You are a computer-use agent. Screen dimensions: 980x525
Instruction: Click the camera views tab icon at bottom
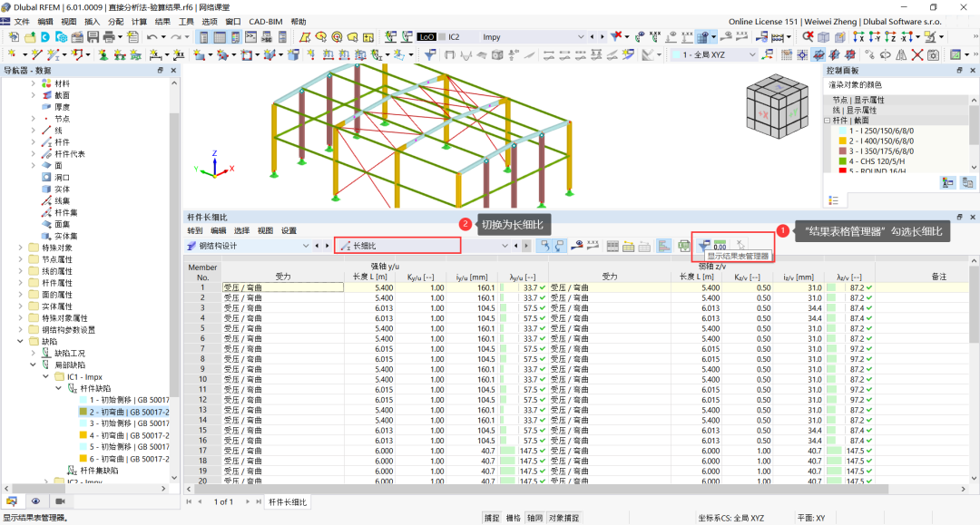pyautogui.click(x=60, y=501)
